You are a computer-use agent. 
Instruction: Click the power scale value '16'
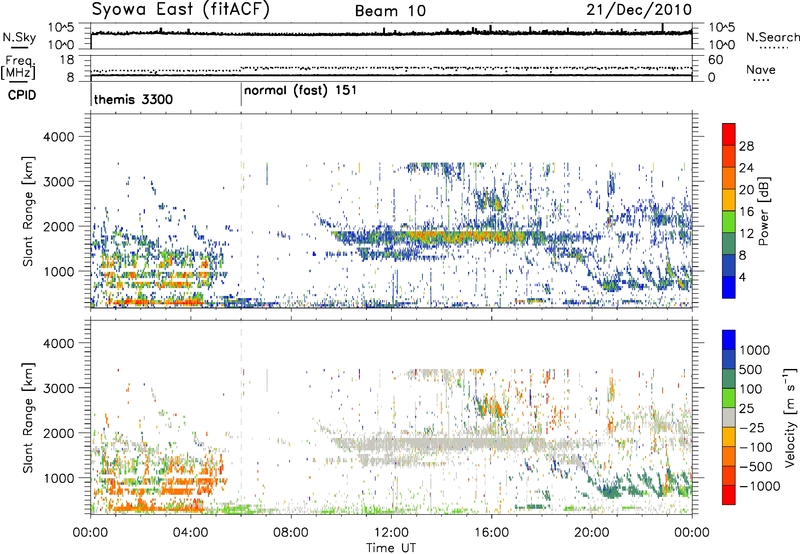(746, 212)
